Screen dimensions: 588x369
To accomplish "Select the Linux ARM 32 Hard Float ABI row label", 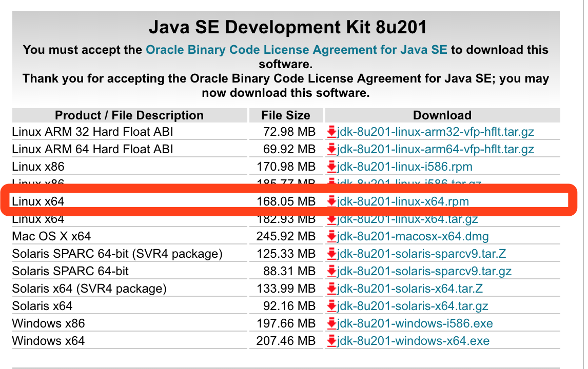I will (93, 132).
